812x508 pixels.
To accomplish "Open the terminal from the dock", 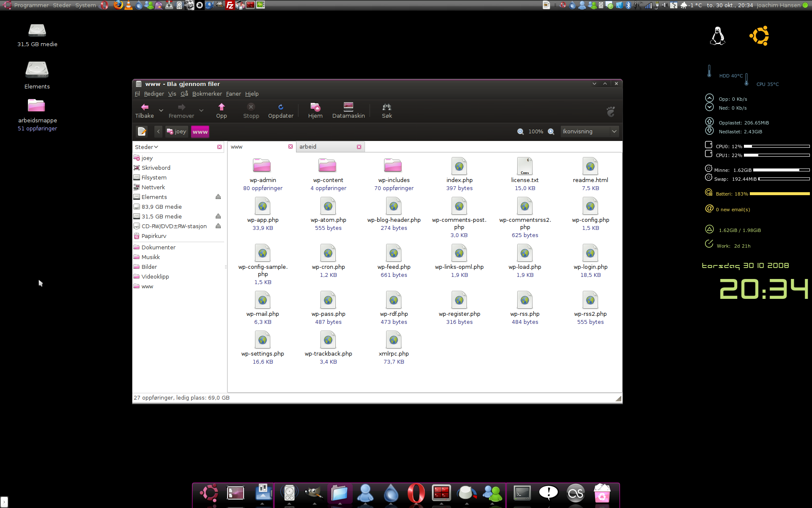I will (x=522, y=493).
